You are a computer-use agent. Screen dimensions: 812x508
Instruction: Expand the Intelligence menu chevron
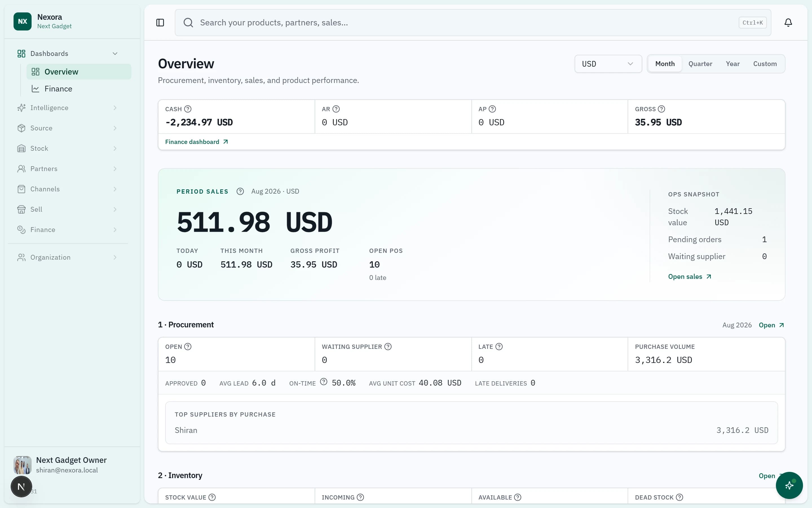click(x=115, y=108)
